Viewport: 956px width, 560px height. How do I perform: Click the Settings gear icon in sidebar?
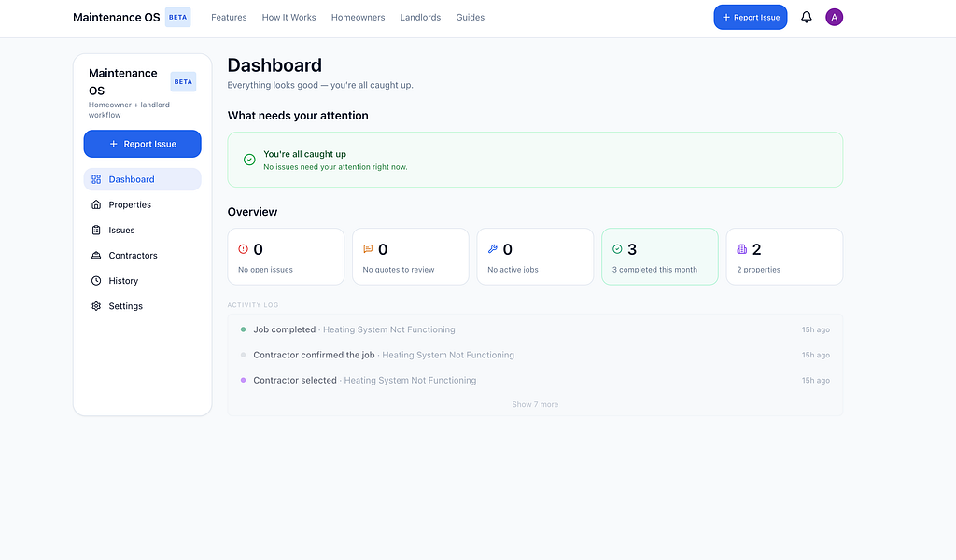coord(96,306)
